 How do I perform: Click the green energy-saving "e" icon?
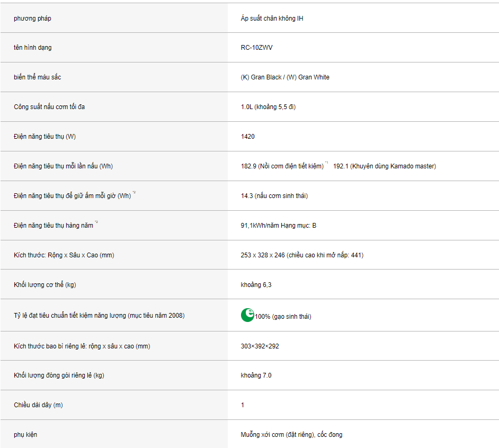247,315
